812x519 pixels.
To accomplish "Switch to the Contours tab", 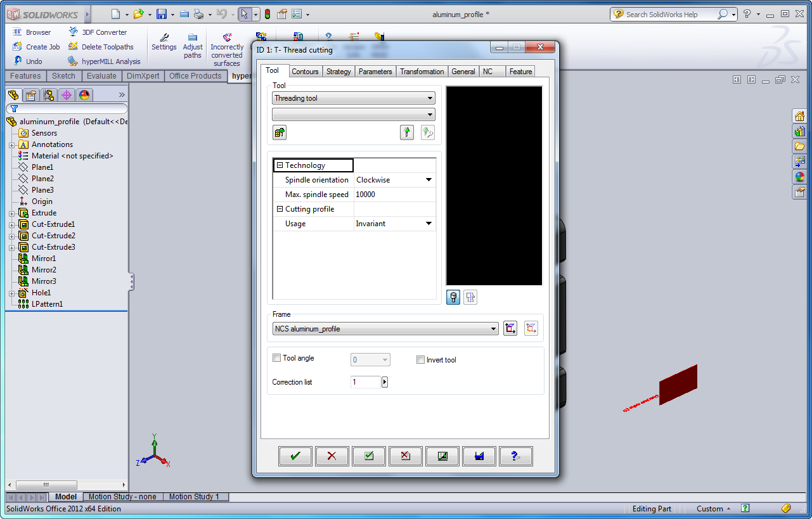I will click(306, 72).
